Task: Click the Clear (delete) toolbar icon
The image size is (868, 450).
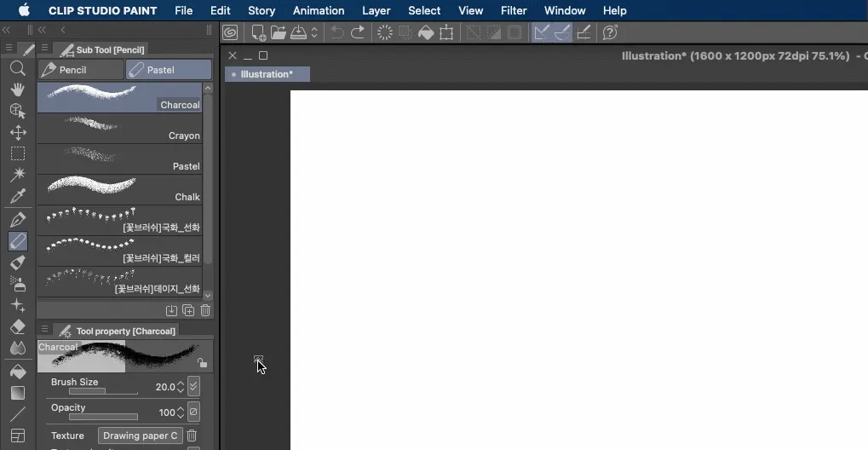Action: 385,32
